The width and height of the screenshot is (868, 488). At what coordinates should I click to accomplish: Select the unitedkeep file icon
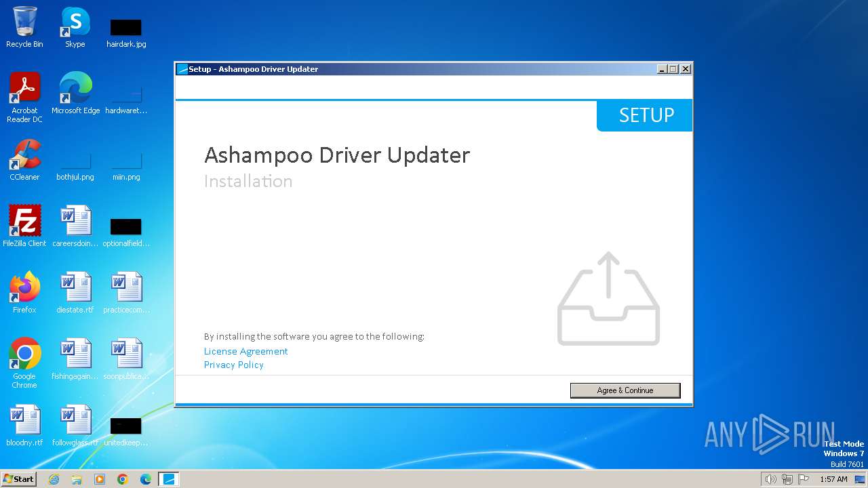point(126,431)
